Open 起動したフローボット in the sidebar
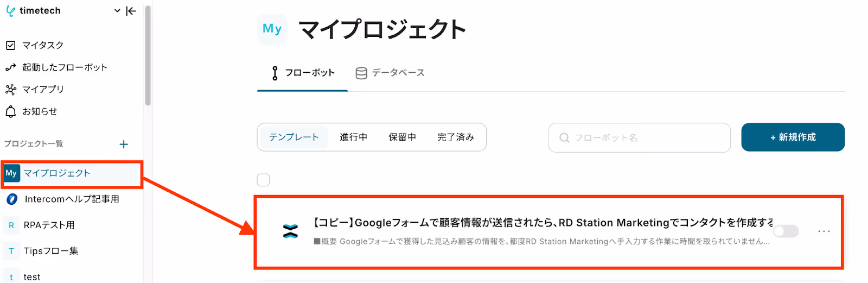 point(65,67)
